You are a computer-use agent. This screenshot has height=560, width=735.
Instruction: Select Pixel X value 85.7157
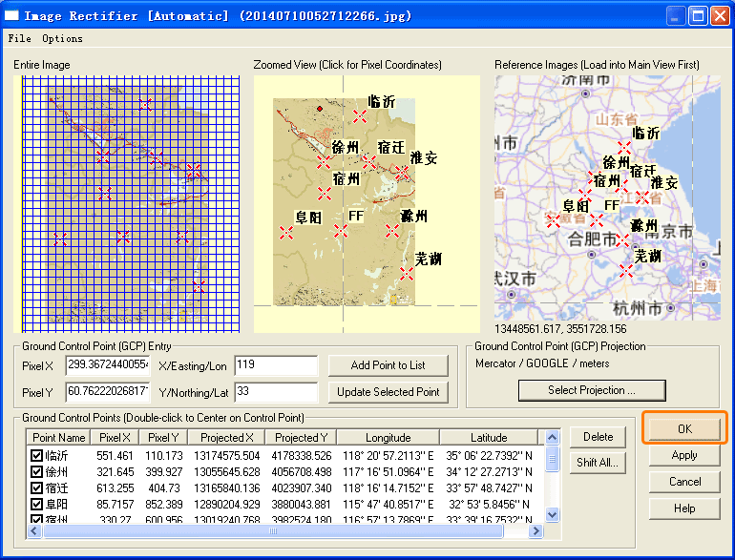coord(115,505)
